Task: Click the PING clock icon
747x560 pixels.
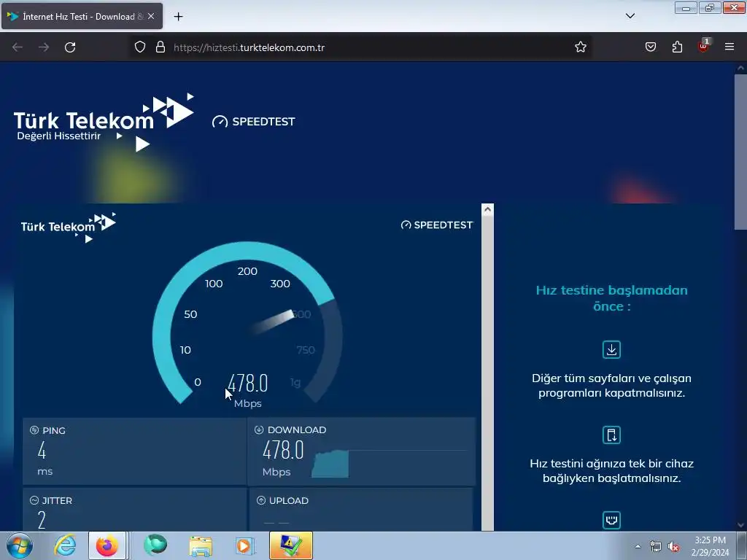Action: coord(34,430)
